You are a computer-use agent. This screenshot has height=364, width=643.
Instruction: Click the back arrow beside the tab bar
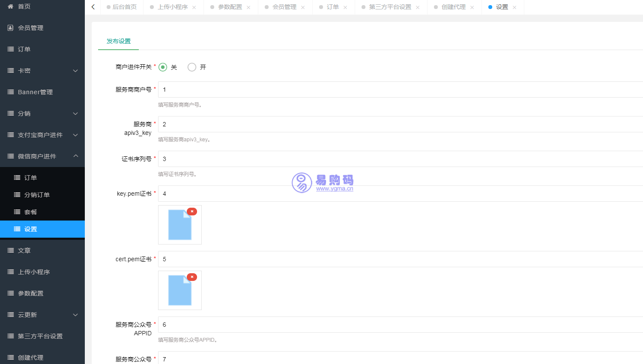click(x=93, y=7)
